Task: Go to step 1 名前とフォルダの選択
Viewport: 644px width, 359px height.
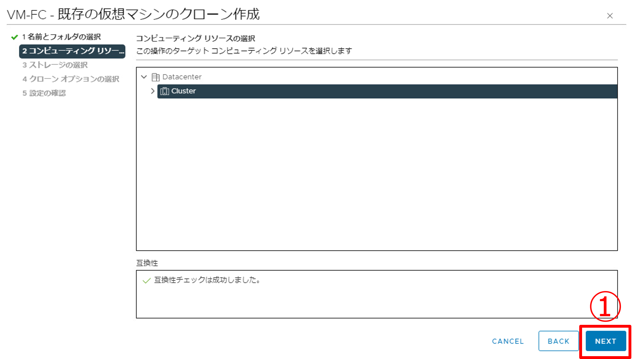Action: [x=61, y=37]
